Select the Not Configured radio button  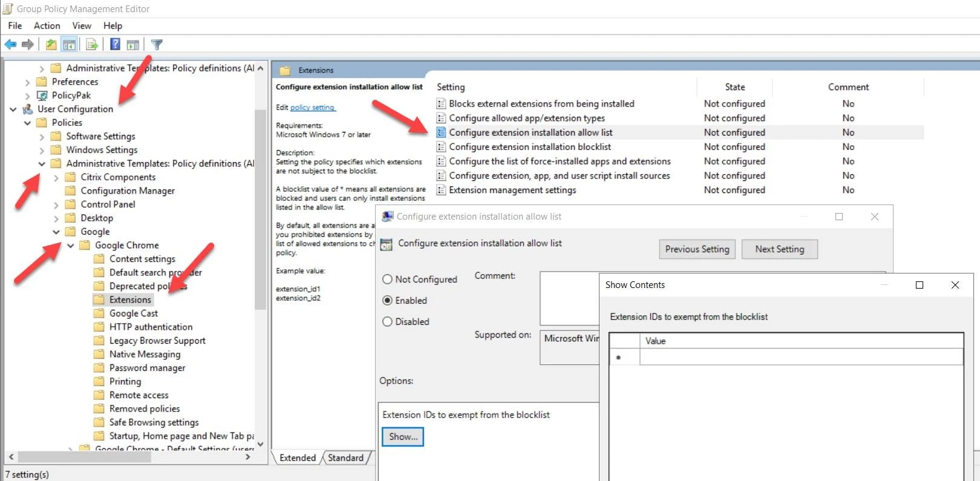388,280
